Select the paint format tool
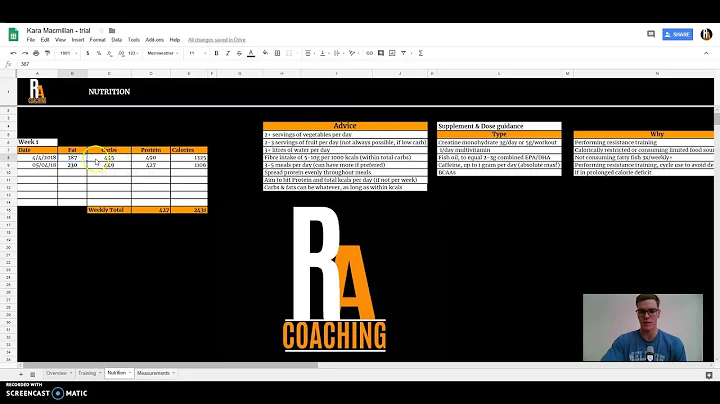 click(x=47, y=53)
